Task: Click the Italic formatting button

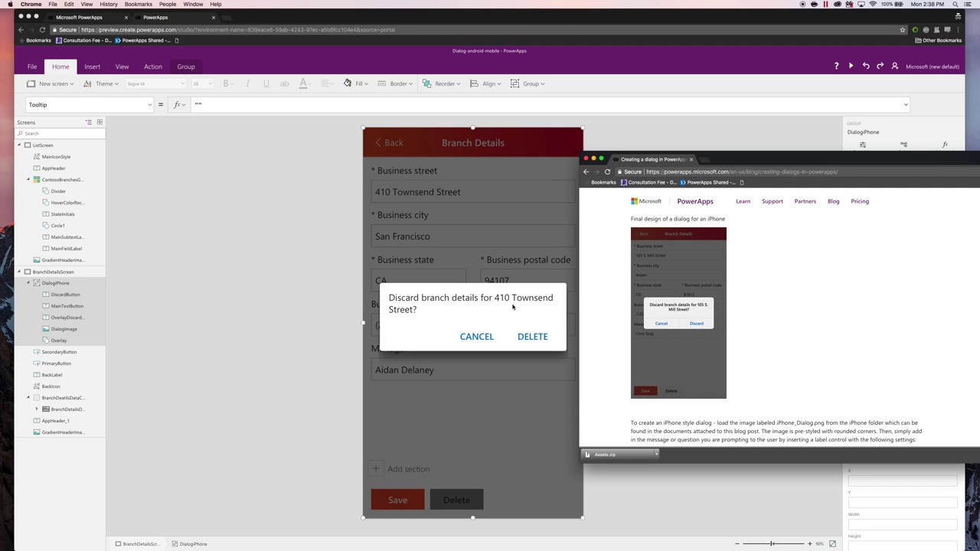Action: [247, 83]
